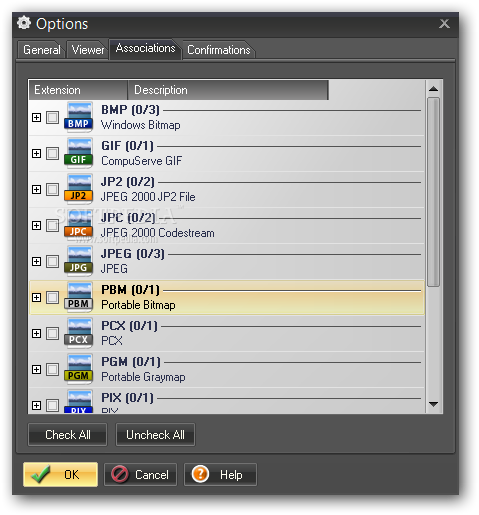Screen dimensions: 479x515
Task: Check the JPEG association checkbox
Action: (52, 261)
